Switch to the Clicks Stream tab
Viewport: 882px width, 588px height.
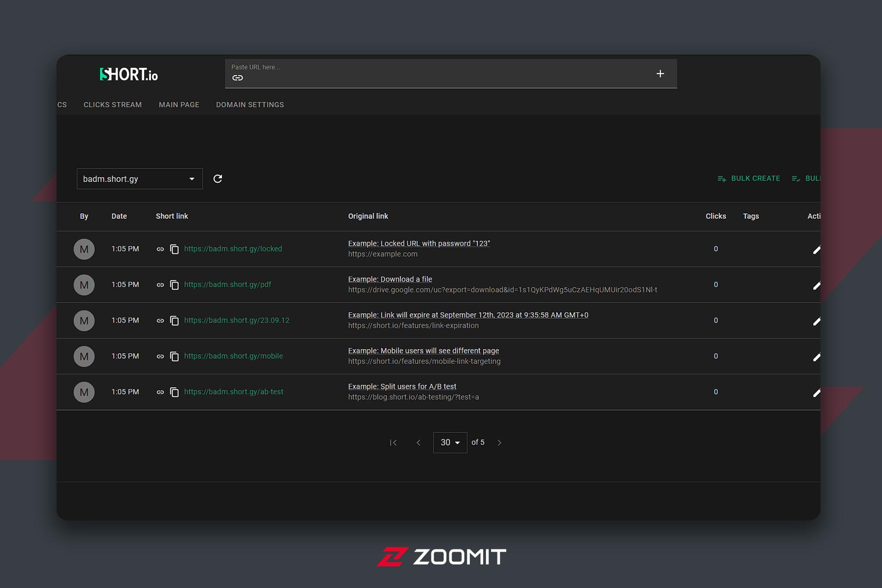point(113,105)
